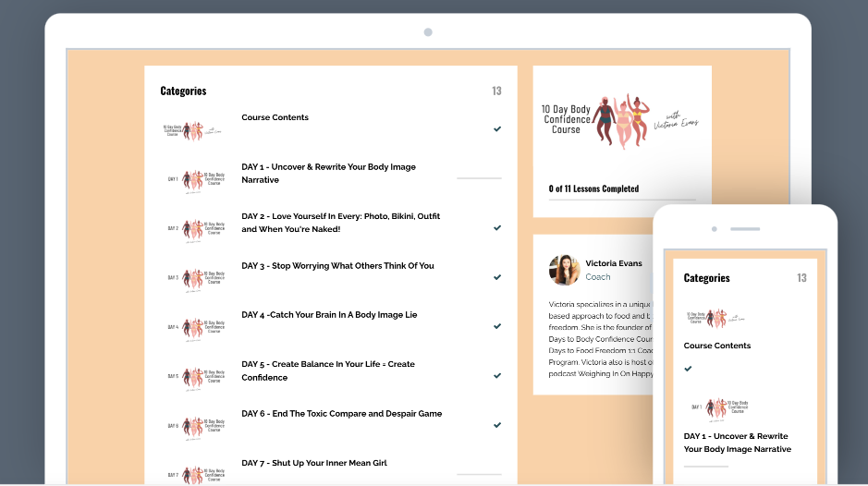Screen dimensions: 868x486
Task: Click the DAY 7 lesson thumbnail
Action: (x=196, y=474)
